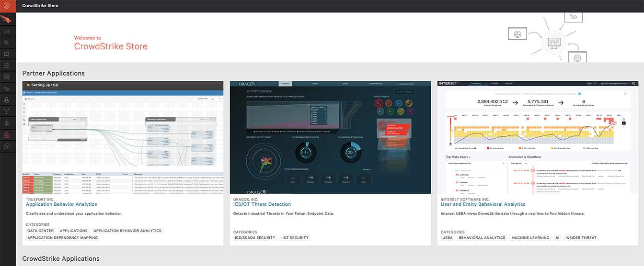Open the Investigate magnifier icon
Image resolution: width=644 pixels, height=266 pixels.
[x=7, y=43]
